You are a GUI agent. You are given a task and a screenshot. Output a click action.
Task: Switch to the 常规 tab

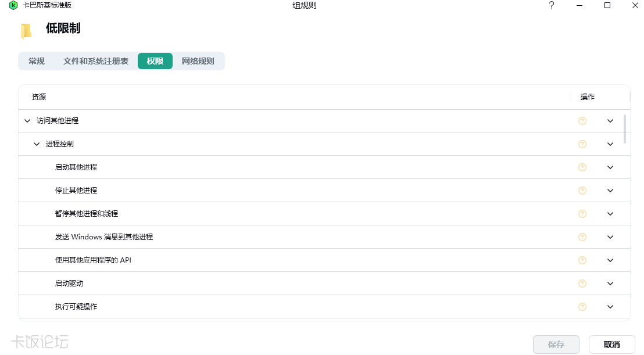click(x=37, y=61)
